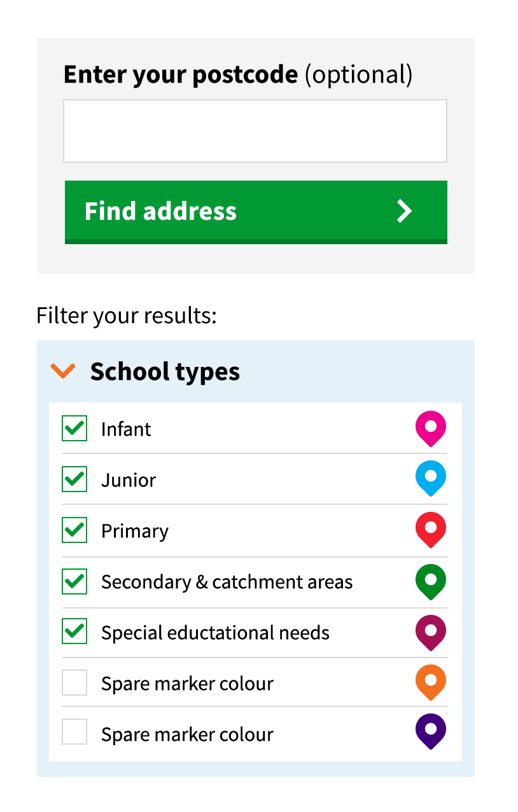
Task: Tick the last Spare marker colour checkbox
Action: click(74, 733)
